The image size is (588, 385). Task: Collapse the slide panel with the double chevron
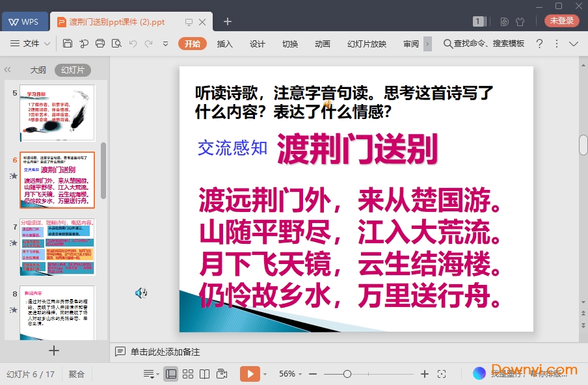pyautogui.click(x=8, y=70)
